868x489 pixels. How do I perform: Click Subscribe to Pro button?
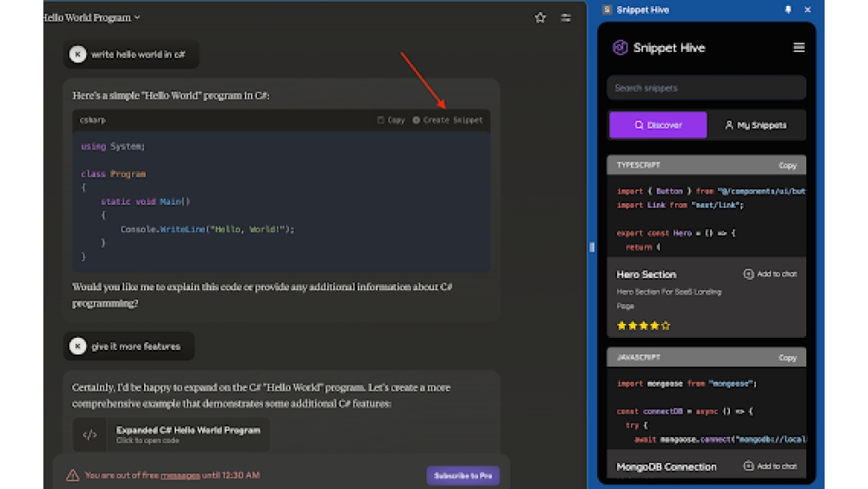(x=463, y=476)
